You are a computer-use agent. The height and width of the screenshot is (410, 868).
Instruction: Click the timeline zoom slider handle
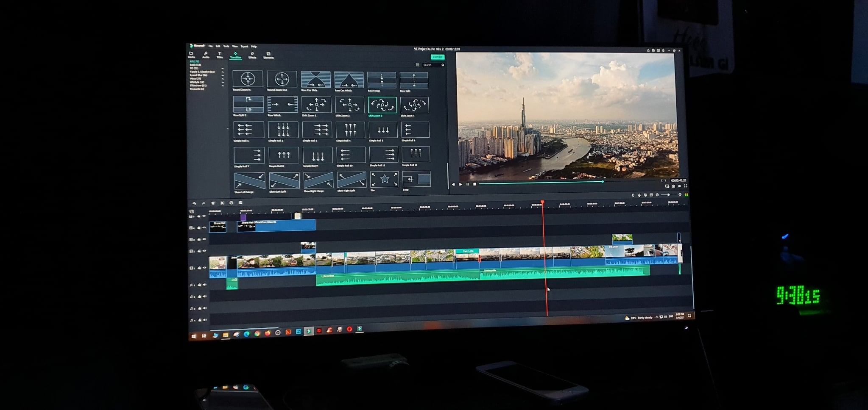(x=668, y=195)
